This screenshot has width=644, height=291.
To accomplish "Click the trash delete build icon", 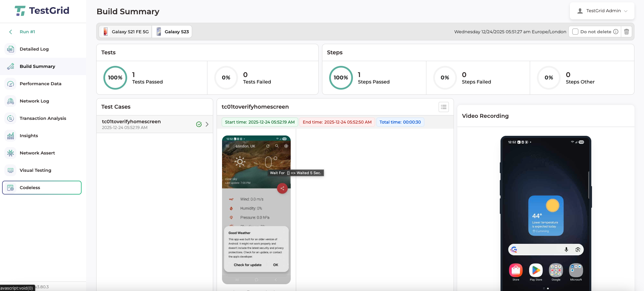I will [626, 32].
